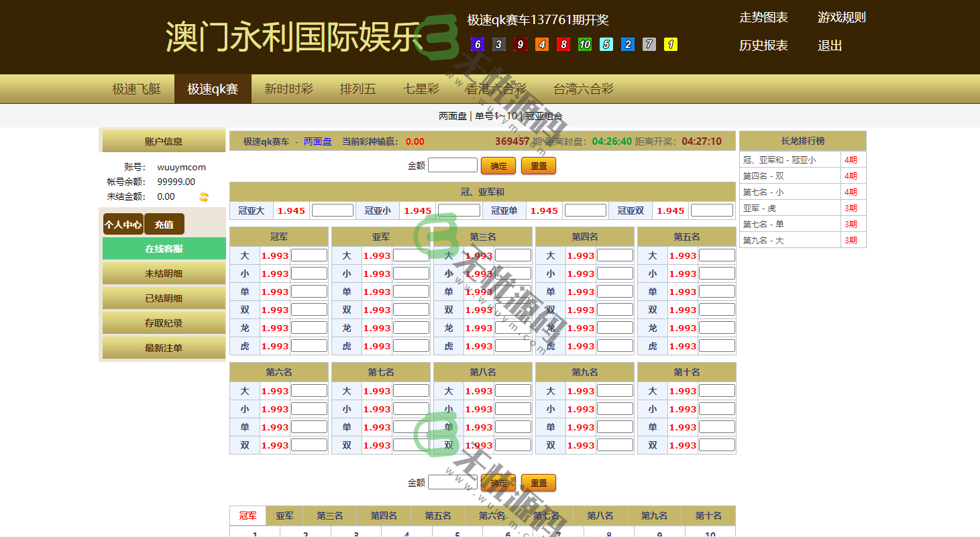Open the 香港六合彩 game tab

tap(495, 88)
